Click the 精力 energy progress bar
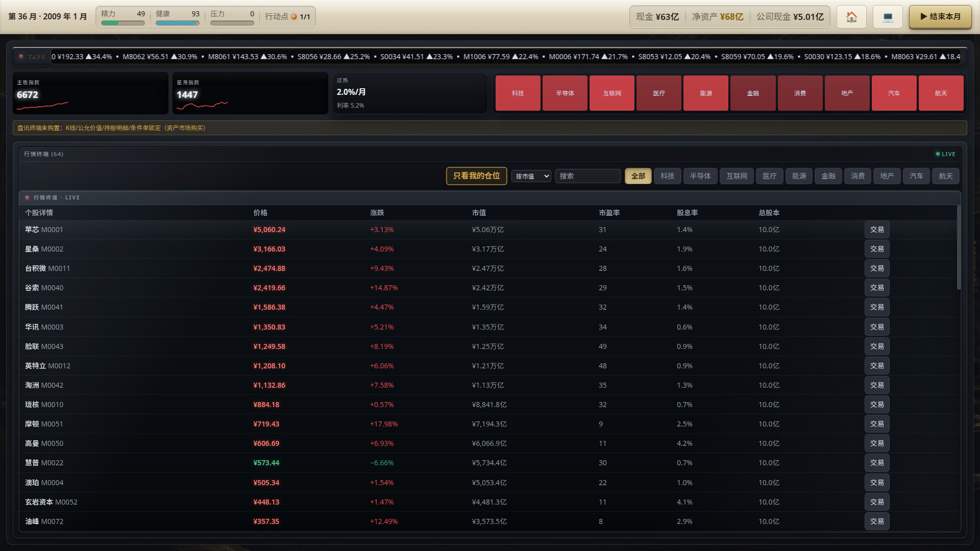This screenshot has width=980, height=551. (123, 23)
